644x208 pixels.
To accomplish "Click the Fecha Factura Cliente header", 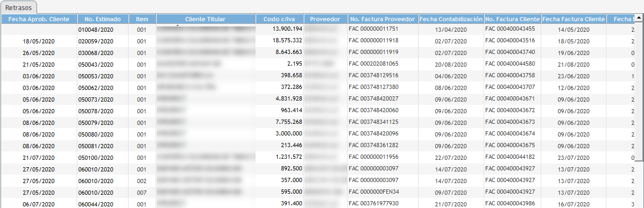I will 574,19.
